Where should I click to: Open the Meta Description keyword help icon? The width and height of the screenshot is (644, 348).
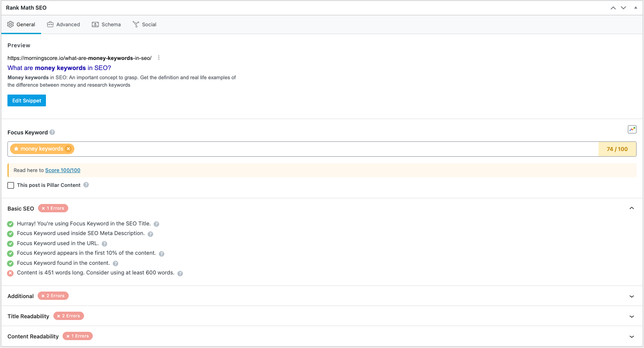(x=150, y=234)
